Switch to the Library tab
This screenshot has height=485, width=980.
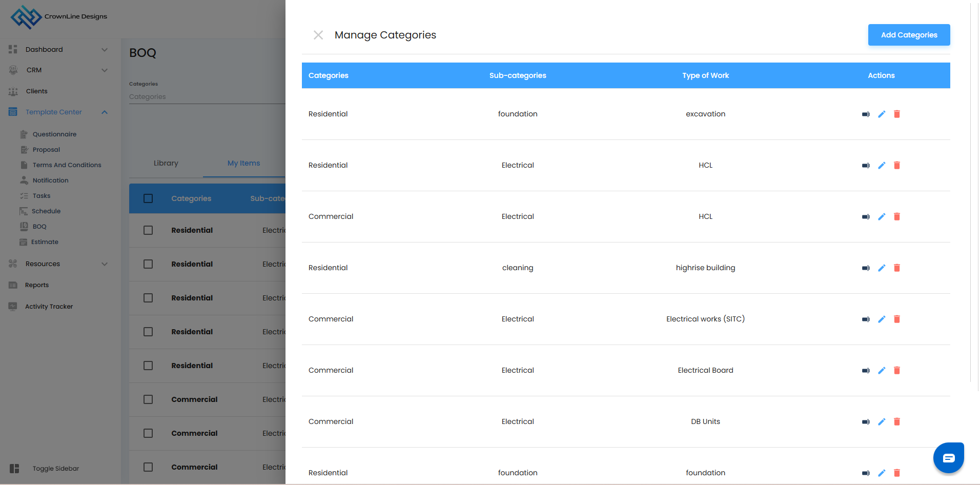point(166,163)
